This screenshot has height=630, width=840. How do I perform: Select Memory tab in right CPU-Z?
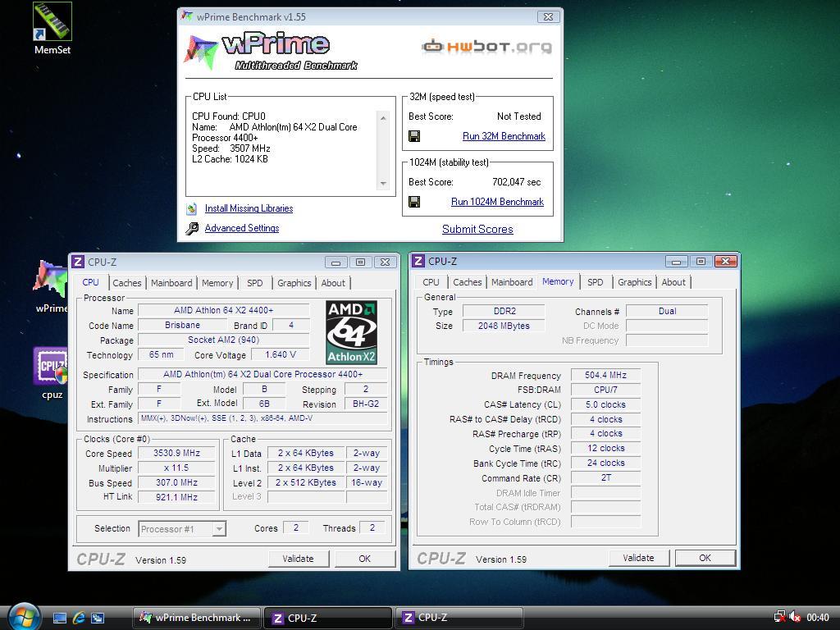(x=558, y=281)
